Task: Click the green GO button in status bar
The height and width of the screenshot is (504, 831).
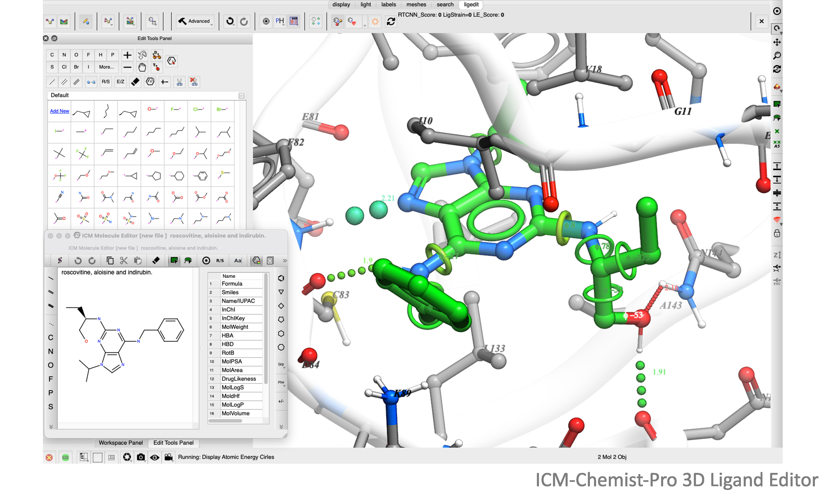Action: click(65, 458)
